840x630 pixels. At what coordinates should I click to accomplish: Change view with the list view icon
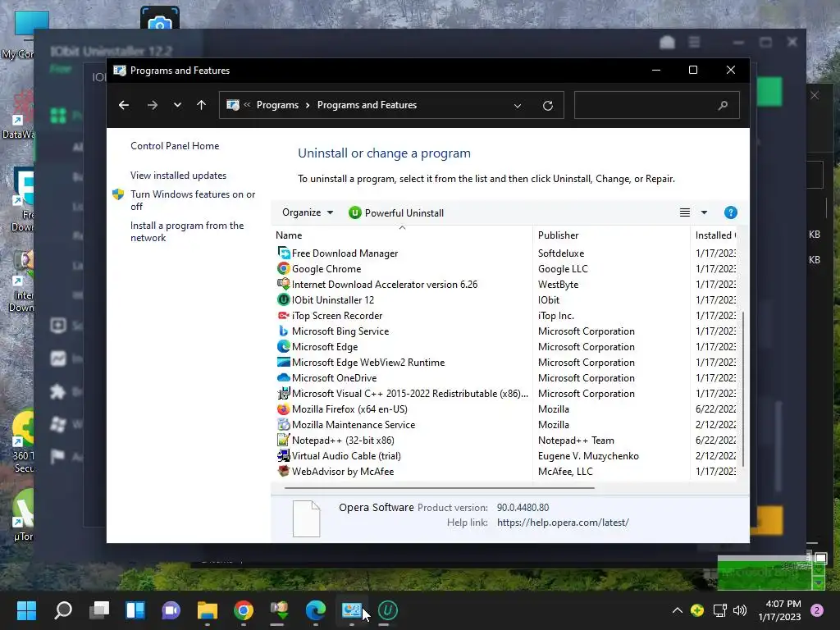(685, 212)
